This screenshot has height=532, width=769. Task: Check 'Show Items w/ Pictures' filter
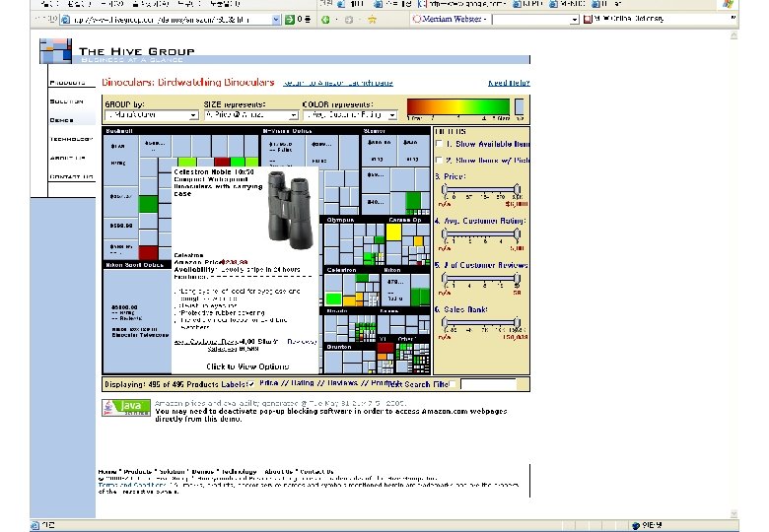coord(439,160)
